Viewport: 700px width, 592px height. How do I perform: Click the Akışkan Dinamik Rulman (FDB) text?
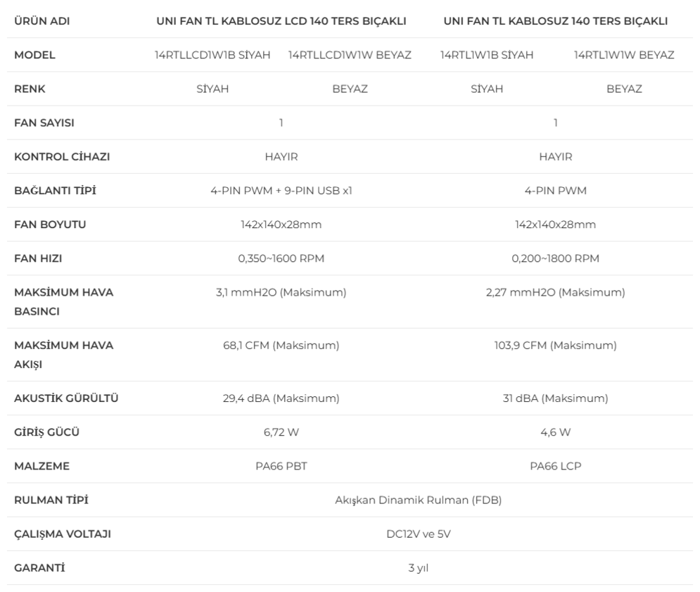(x=419, y=500)
